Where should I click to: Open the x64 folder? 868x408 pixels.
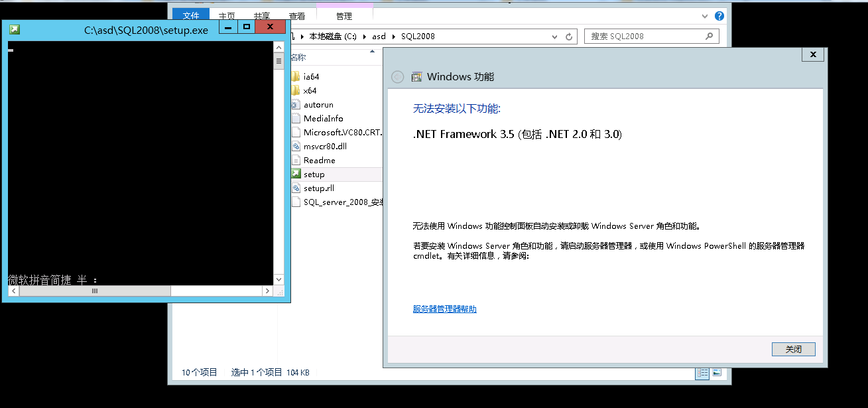310,91
